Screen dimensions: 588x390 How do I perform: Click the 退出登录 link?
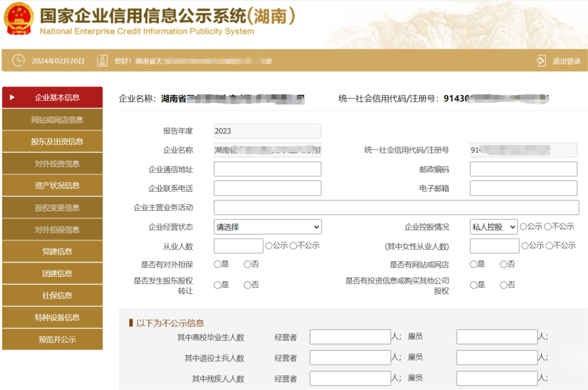click(x=566, y=61)
